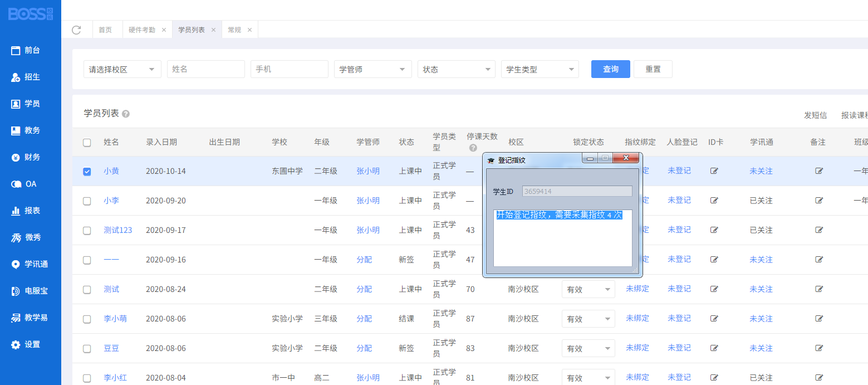Open the 状态 filter dropdown
This screenshot has height=385, width=868.
457,69
